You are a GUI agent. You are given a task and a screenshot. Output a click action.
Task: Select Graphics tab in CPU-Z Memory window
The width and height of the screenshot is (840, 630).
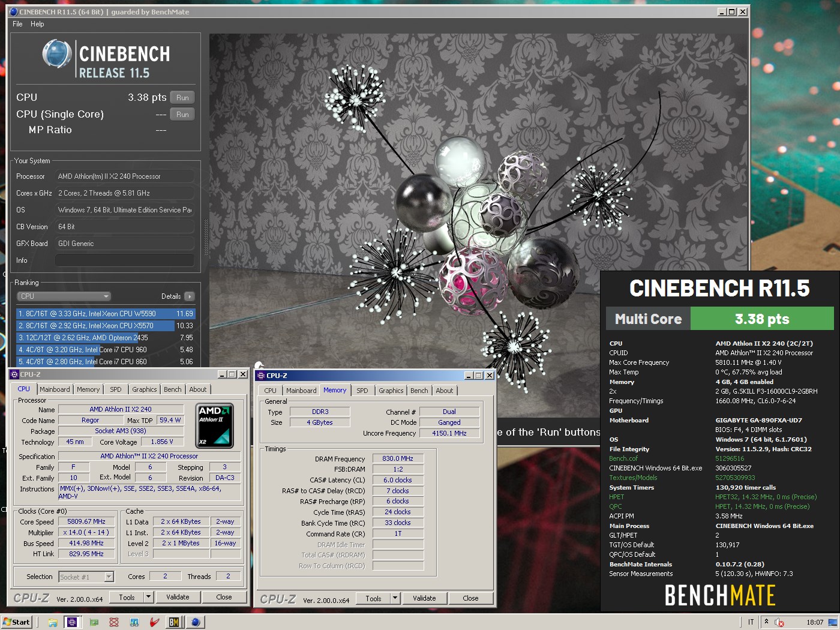391,391
